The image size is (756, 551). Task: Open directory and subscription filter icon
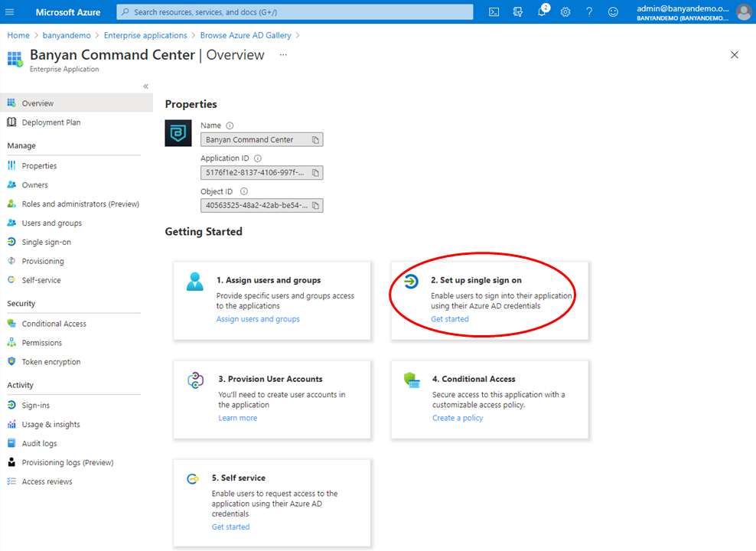coord(518,12)
